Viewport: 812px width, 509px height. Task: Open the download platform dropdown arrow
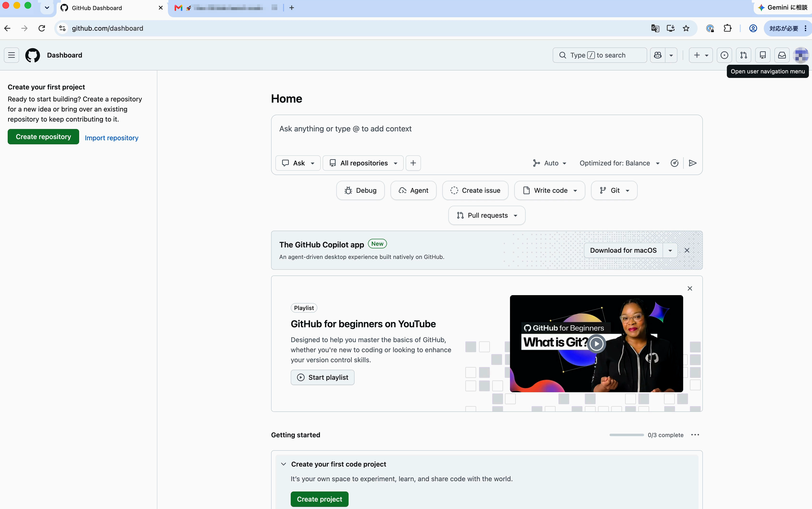670,251
